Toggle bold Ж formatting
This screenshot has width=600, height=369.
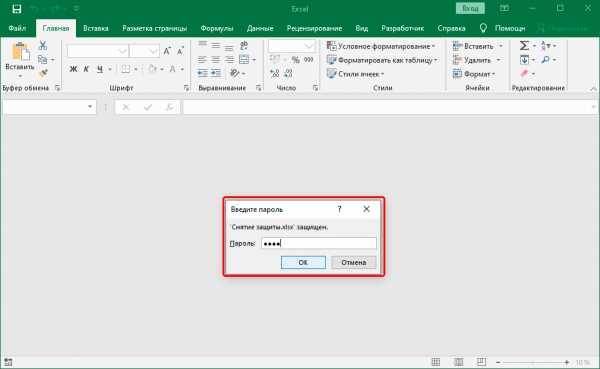[73, 69]
